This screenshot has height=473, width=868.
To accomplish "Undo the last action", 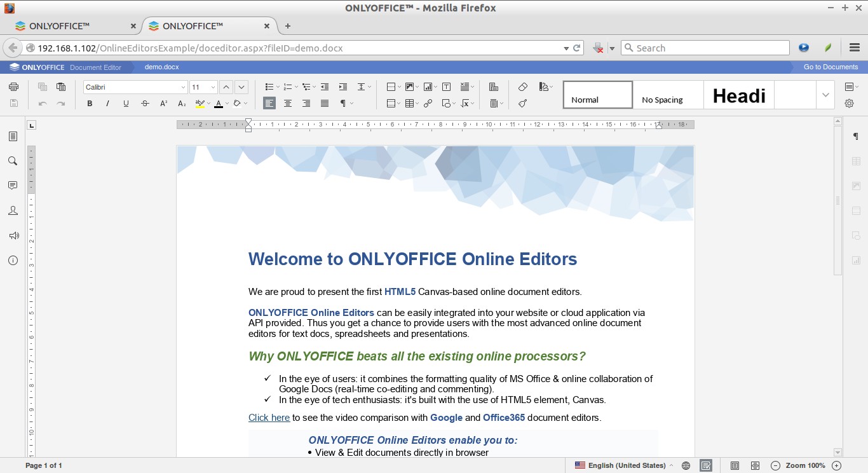I will coord(43,104).
